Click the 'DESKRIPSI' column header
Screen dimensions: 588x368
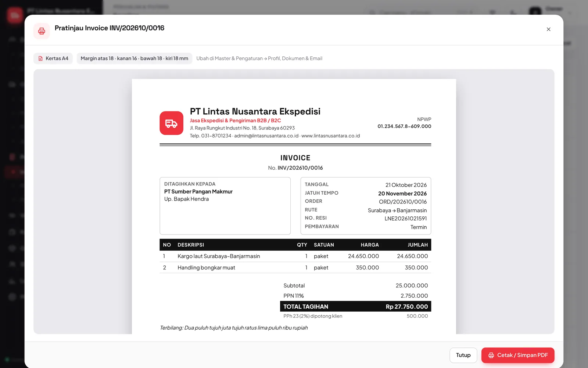tap(191, 245)
